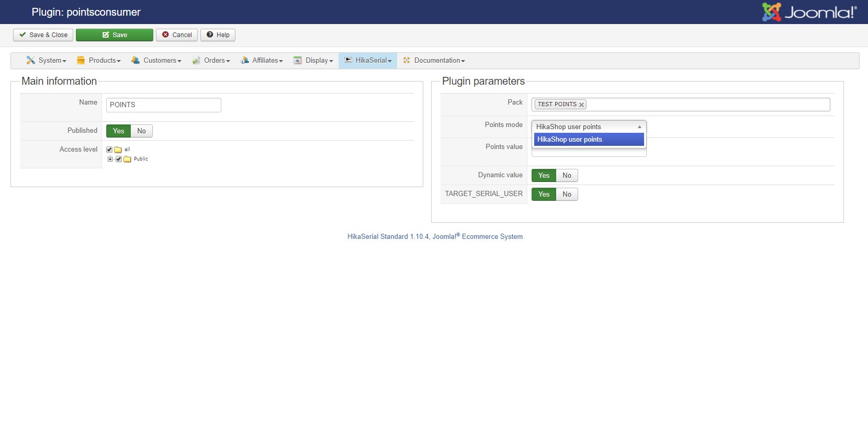This screenshot has height=447, width=868.
Task: Set TARGET_SERIAL_USER to Yes
Action: coord(544,194)
